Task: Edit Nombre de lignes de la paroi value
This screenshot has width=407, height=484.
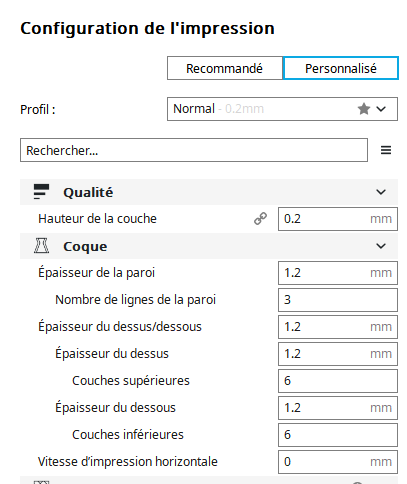Action: pos(338,300)
